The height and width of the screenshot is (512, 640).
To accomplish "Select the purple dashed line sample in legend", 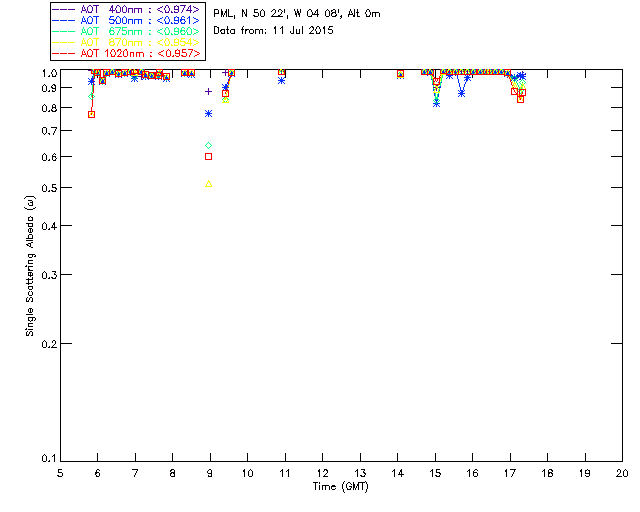I will [x=64, y=9].
